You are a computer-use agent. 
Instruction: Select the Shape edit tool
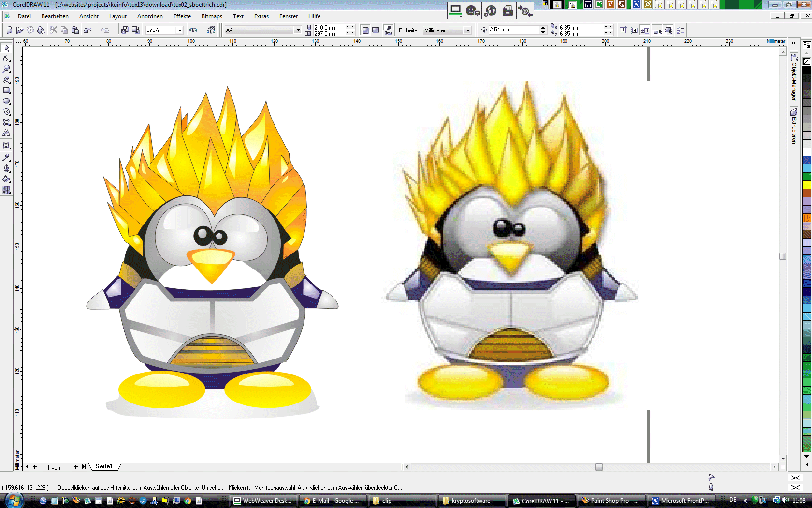[x=7, y=59]
